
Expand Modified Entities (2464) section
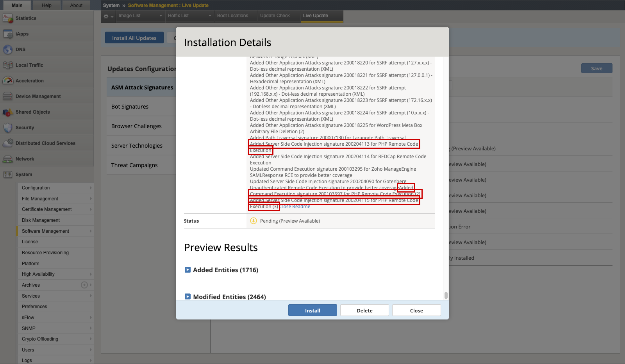coord(187,296)
